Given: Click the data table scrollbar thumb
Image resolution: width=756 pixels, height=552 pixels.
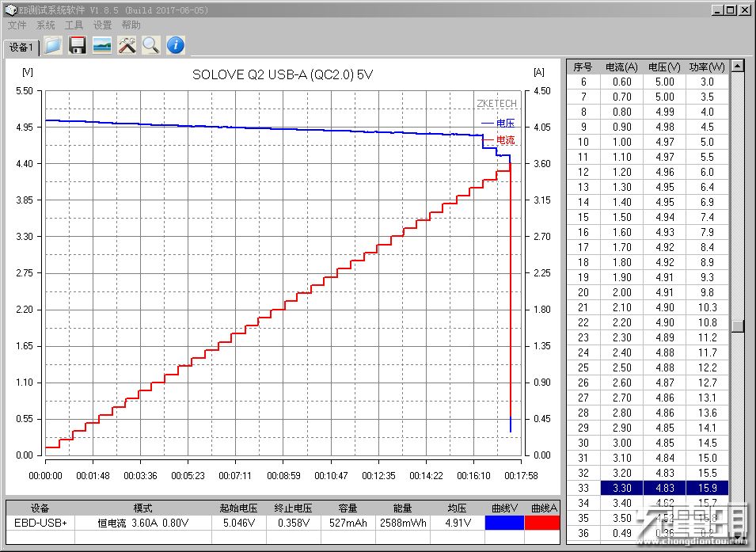Looking at the screenshot, I should click(x=738, y=326).
